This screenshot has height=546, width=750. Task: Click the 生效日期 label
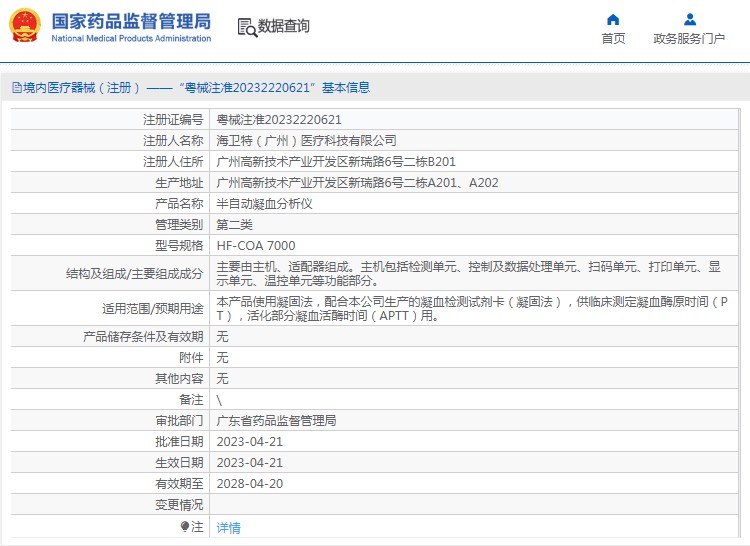(179, 463)
